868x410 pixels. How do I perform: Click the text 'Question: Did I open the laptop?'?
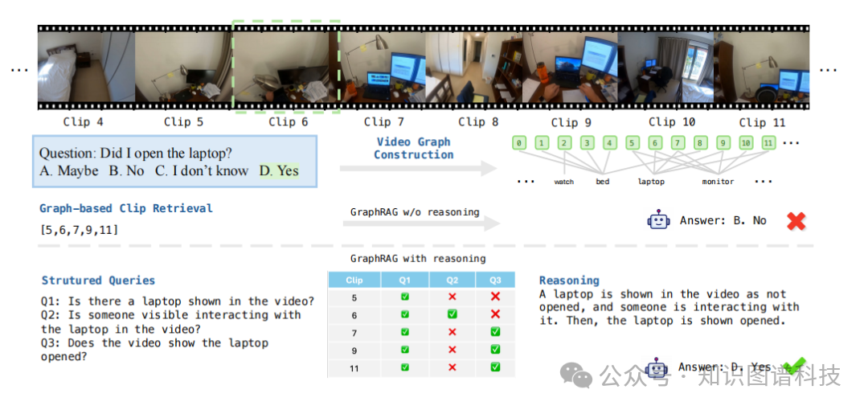[x=136, y=153]
